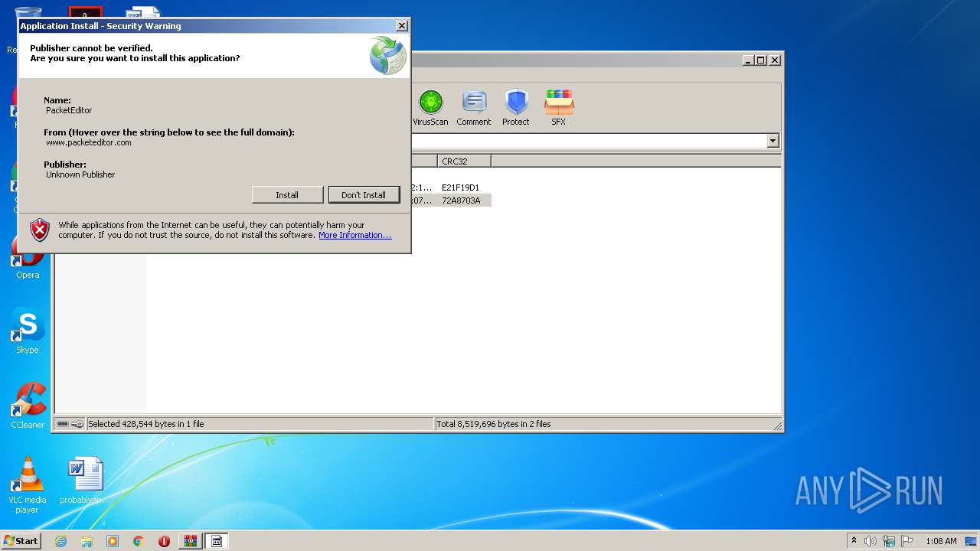Open Windows Media Player from the taskbar
This screenshot has width=980, height=551.
113,541
